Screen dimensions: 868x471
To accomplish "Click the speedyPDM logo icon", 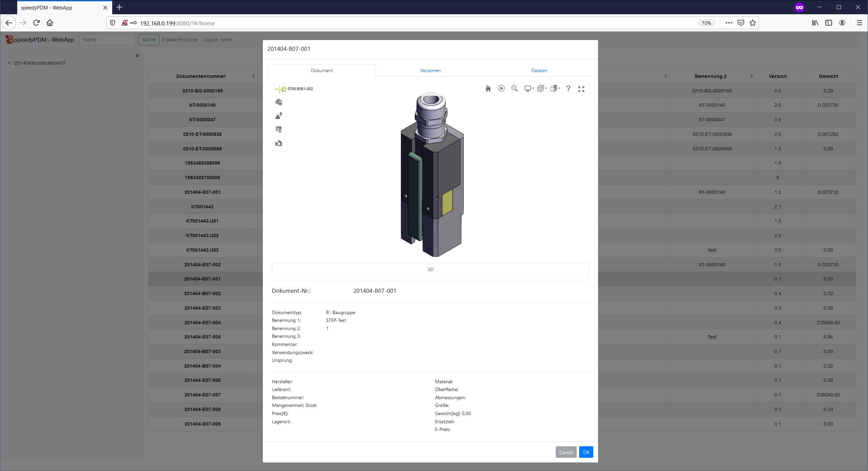I will point(9,40).
